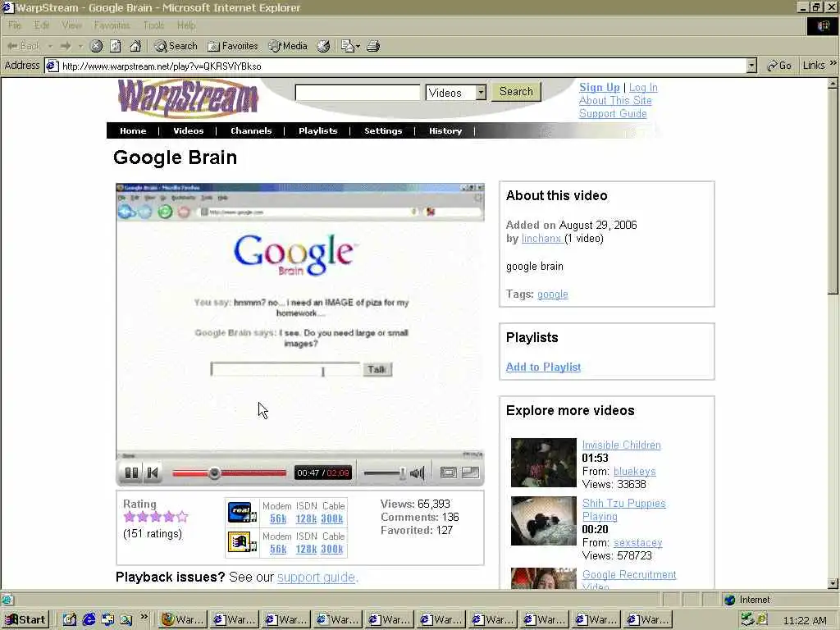This screenshot has width=840, height=630.
Task: Click the player resize view icon
Action: coord(470,472)
